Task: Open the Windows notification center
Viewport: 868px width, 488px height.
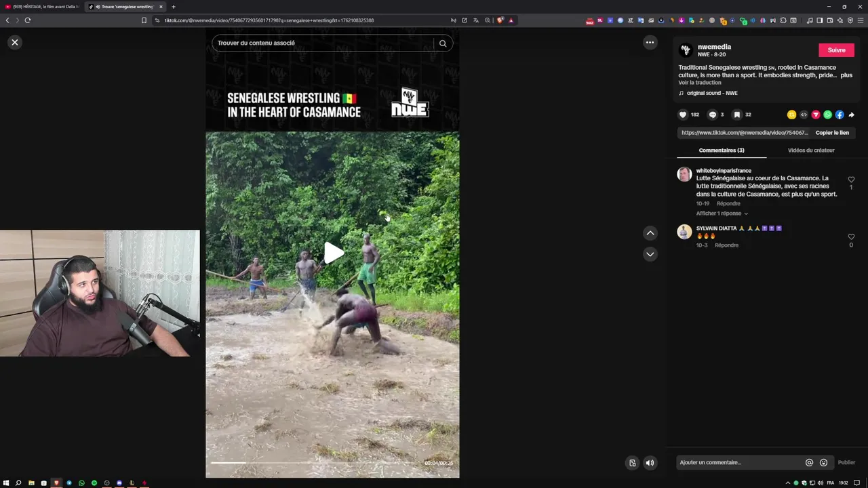Action: (x=856, y=483)
